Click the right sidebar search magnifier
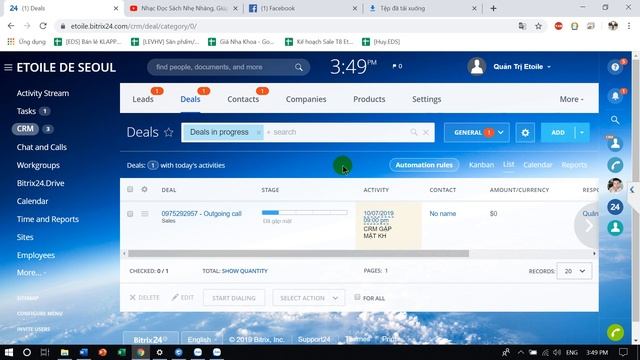The height and width of the screenshot is (360, 640). pyautogui.click(x=615, y=120)
